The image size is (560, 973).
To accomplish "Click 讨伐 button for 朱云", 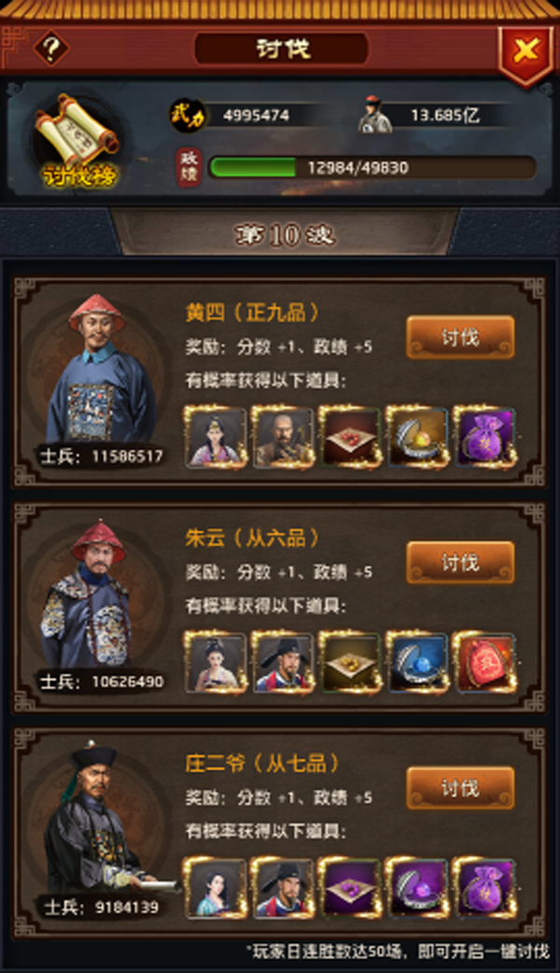I will (x=460, y=563).
